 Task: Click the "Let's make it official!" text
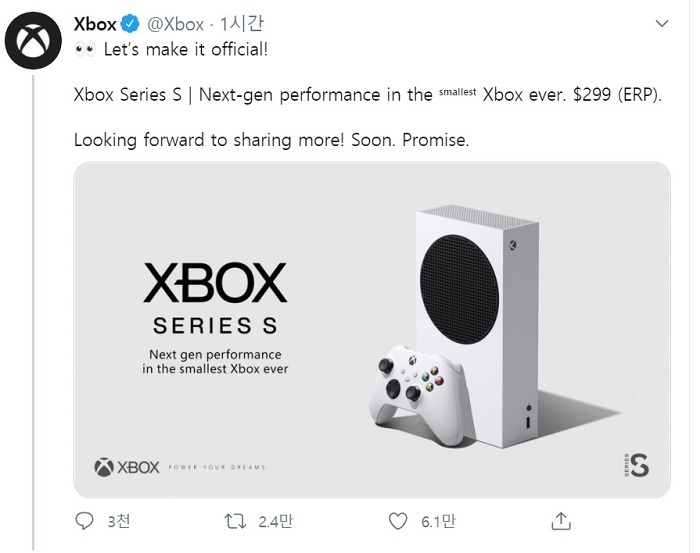click(186, 49)
